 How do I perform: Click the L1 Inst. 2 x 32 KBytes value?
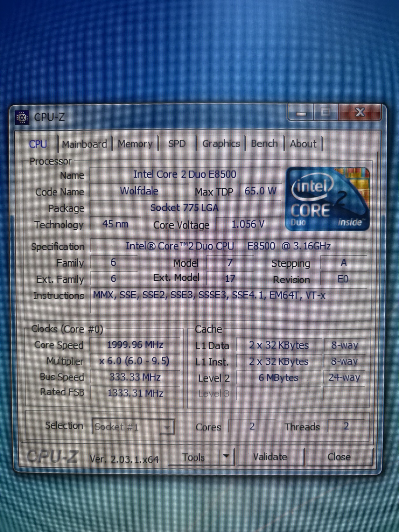tap(279, 362)
